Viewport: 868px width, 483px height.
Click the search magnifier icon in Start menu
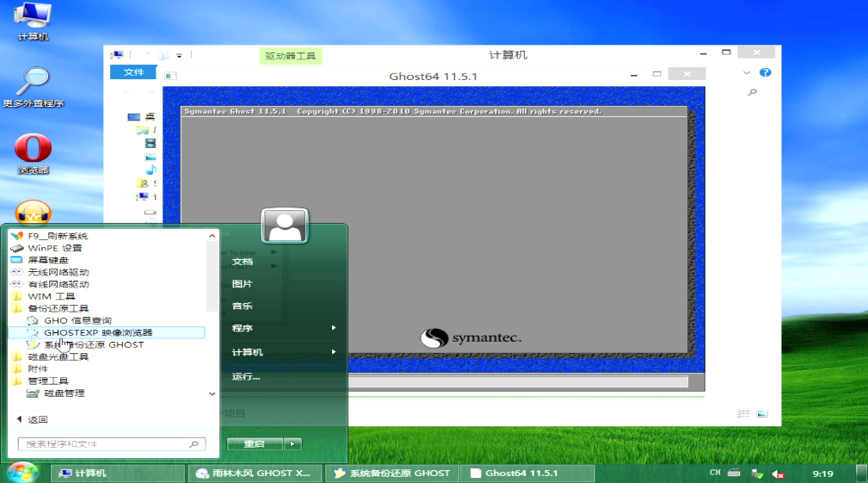[x=194, y=444]
